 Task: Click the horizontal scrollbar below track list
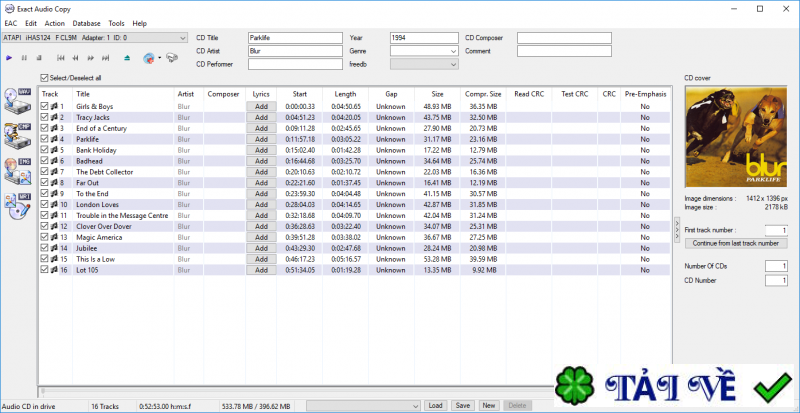coord(350,390)
